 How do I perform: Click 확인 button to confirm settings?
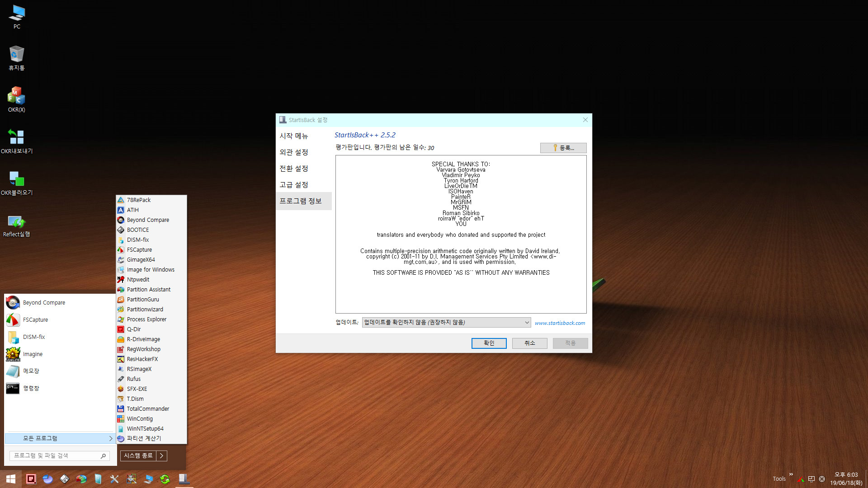point(489,343)
